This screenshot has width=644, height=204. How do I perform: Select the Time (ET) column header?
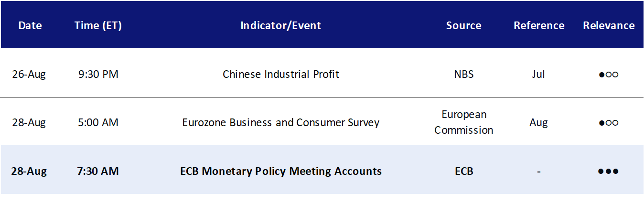pyautogui.click(x=98, y=25)
